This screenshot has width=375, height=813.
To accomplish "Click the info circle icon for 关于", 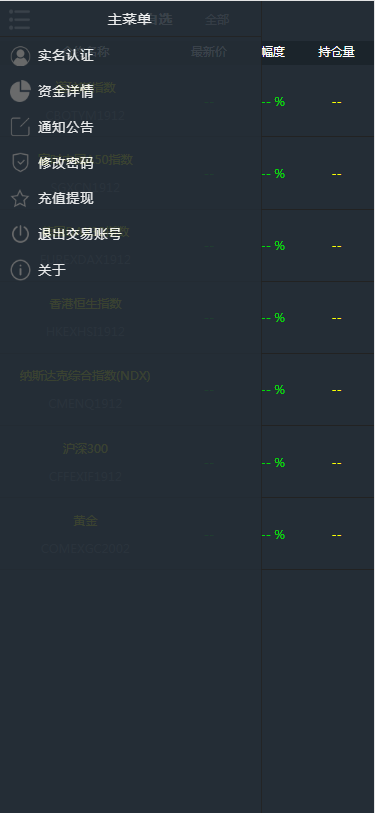I will pos(20,270).
